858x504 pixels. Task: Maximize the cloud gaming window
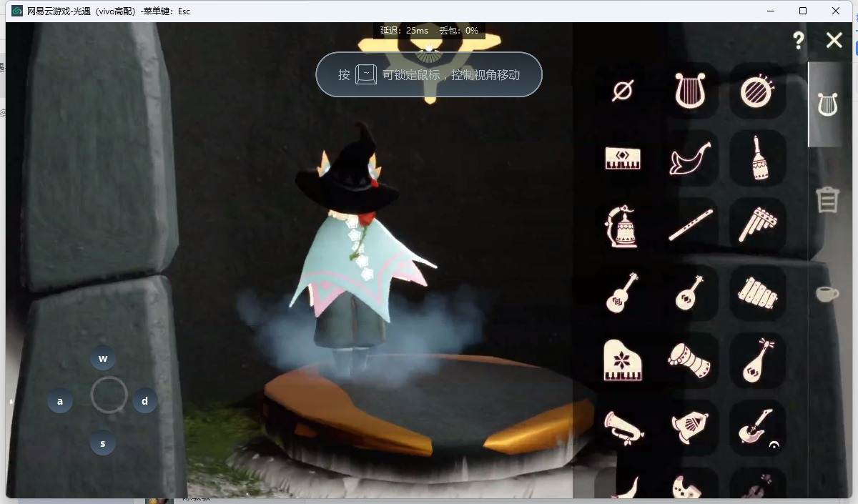[803, 11]
